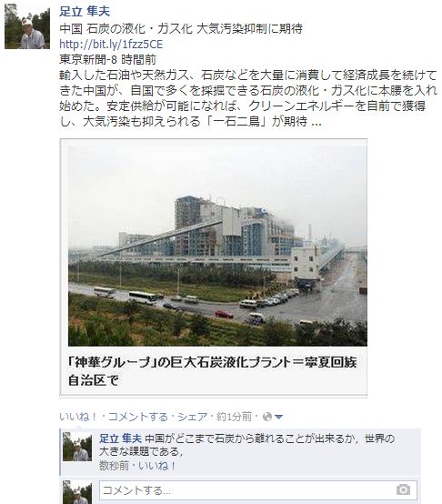Open the 数秒前 comment timestamp

click(114, 466)
